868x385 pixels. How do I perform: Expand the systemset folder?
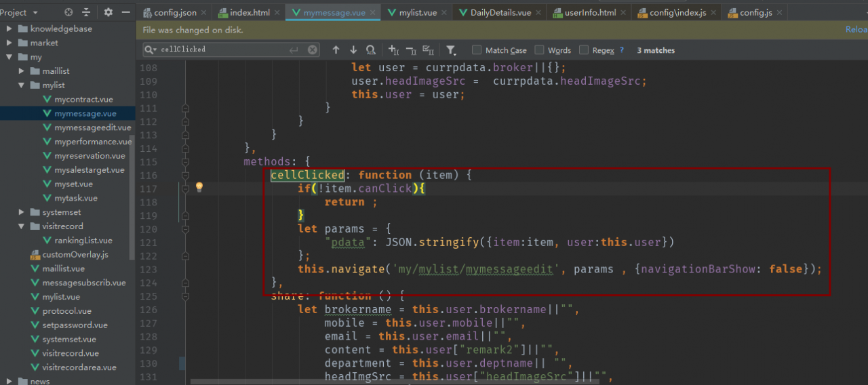(21, 212)
